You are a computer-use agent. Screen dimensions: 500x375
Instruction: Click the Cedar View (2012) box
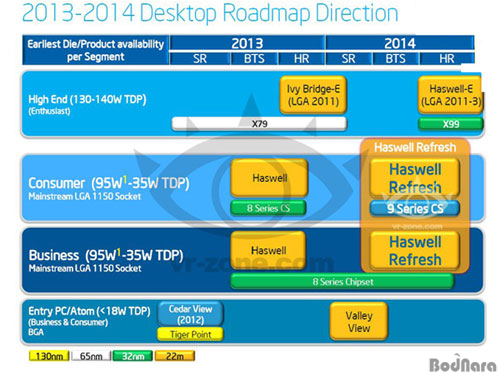[190, 314]
